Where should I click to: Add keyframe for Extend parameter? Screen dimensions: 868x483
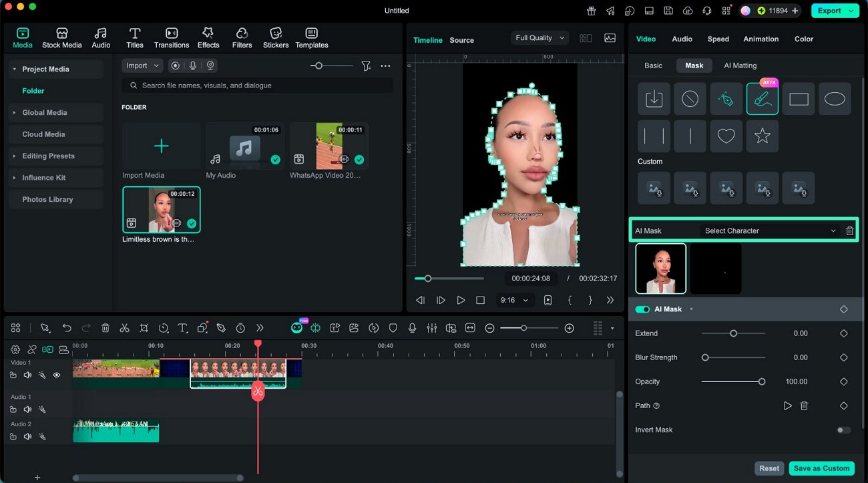click(844, 333)
